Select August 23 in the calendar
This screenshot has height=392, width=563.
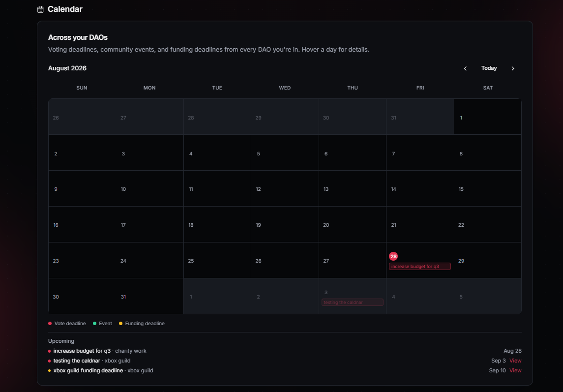click(x=82, y=261)
